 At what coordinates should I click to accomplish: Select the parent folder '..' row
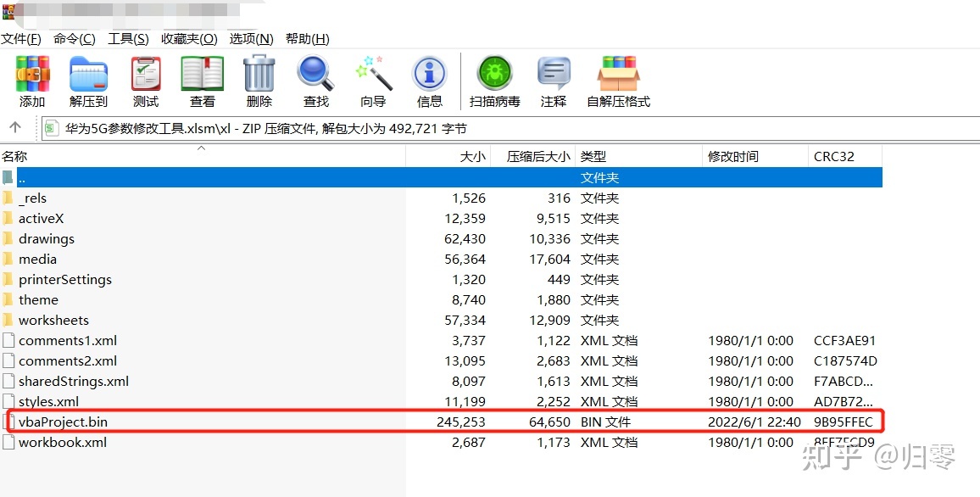point(441,177)
